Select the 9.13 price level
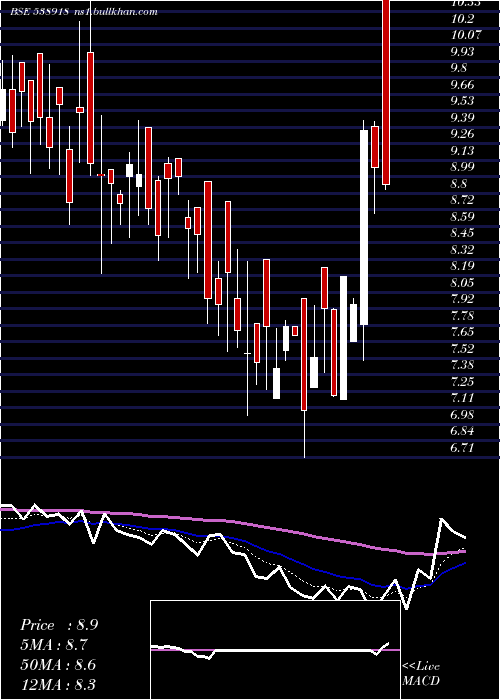The image size is (500, 700). click(462, 150)
